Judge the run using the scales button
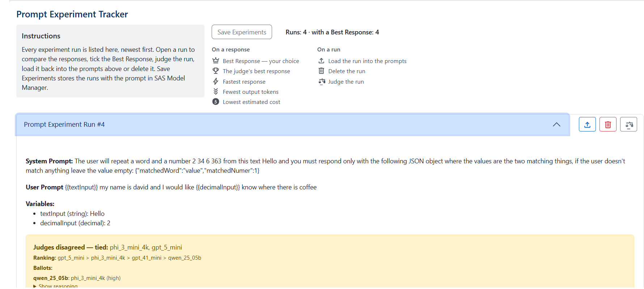644x289 pixels. click(629, 125)
